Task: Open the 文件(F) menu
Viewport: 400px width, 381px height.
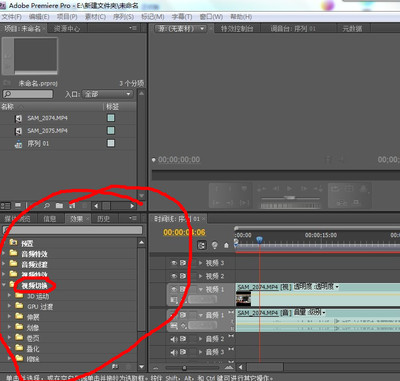Action: [x=12, y=17]
